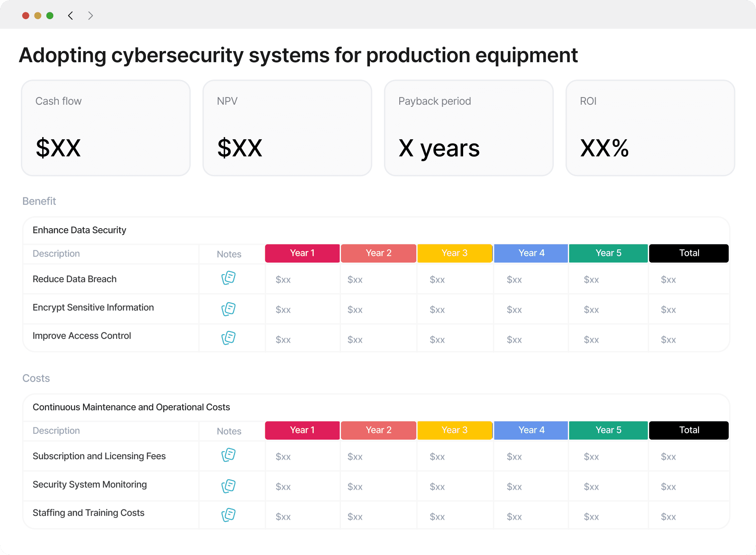Select the Payback period summary card
This screenshot has height=555, width=756.
tap(469, 128)
